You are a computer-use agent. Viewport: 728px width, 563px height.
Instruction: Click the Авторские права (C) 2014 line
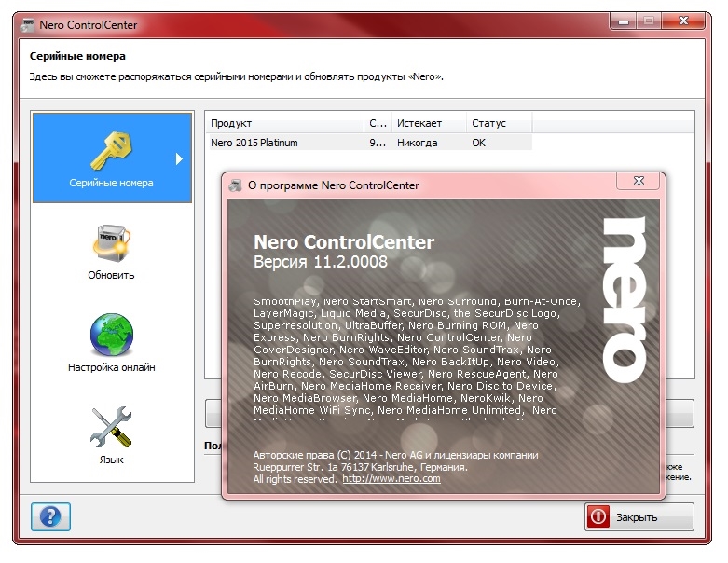coord(395,455)
